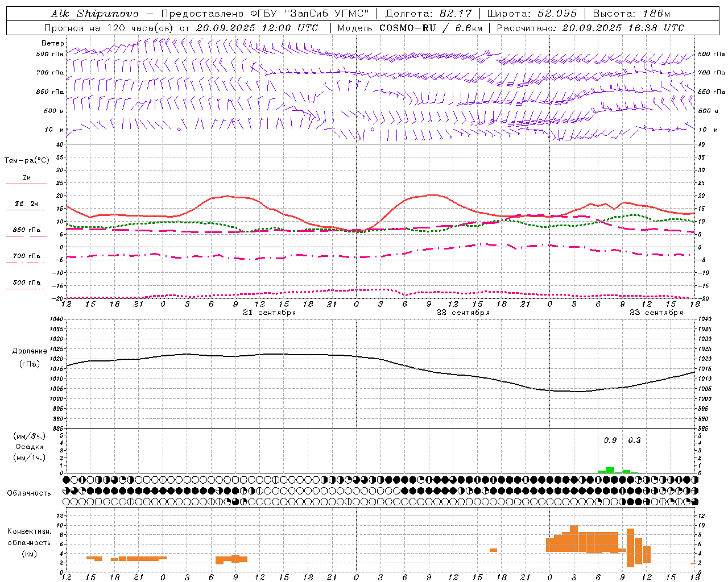Click the Ветер wind panel label
This screenshot has width=728, height=582.
coord(52,43)
